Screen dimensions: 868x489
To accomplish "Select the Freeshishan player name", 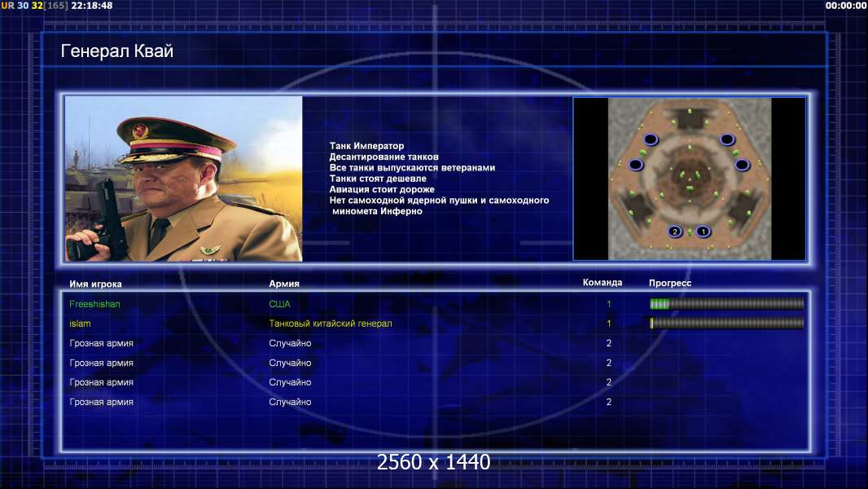I will pyautogui.click(x=94, y=304).
